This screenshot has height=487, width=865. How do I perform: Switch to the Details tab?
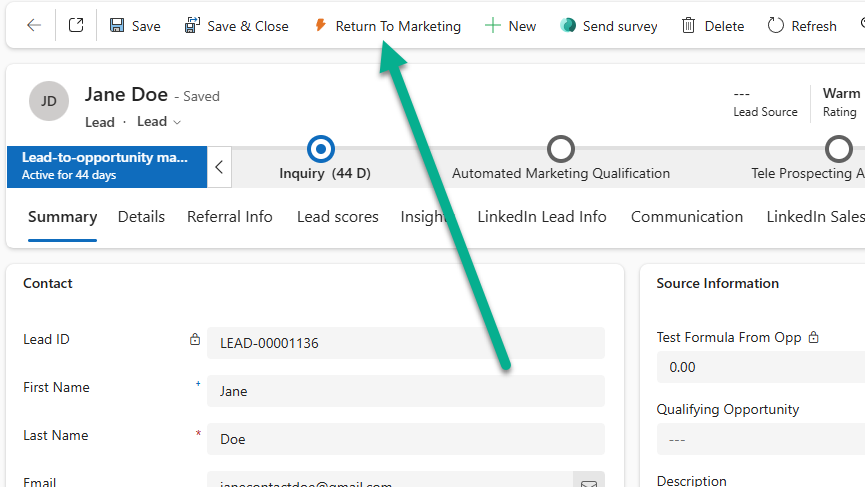click(141, 217)
